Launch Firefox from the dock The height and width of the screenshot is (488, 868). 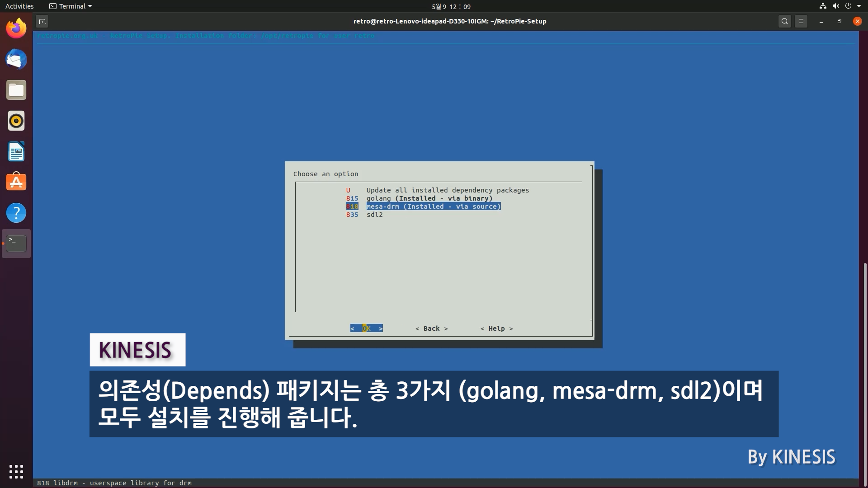16,29
